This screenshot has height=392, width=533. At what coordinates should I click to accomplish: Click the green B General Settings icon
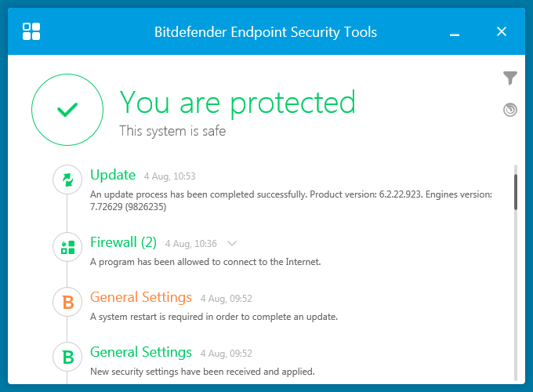(x=67, y=357)
